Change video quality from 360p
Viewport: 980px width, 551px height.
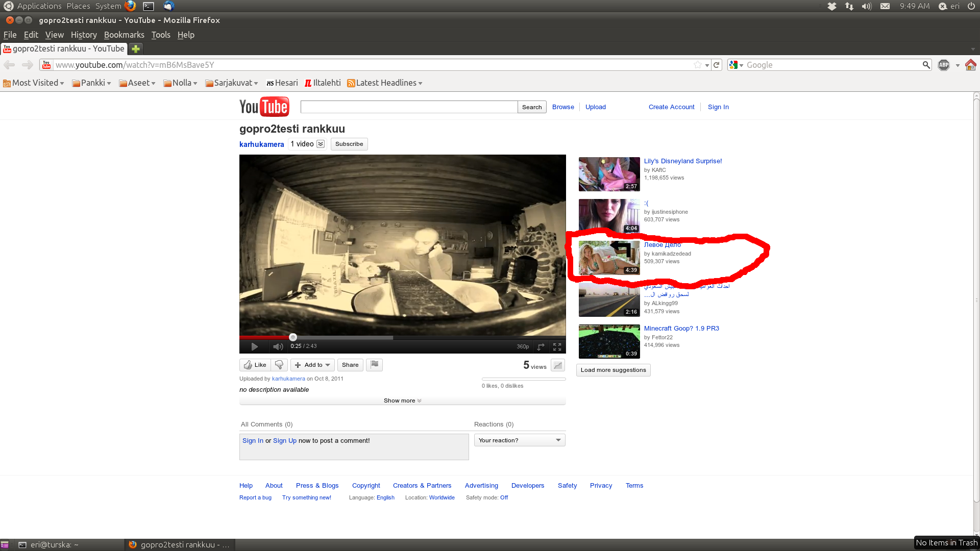(x=523, y=347)
